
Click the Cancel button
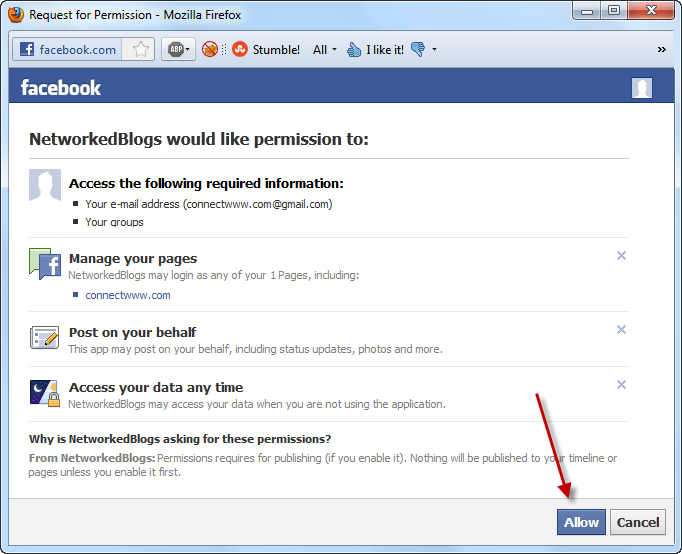[x=638, y=522]
